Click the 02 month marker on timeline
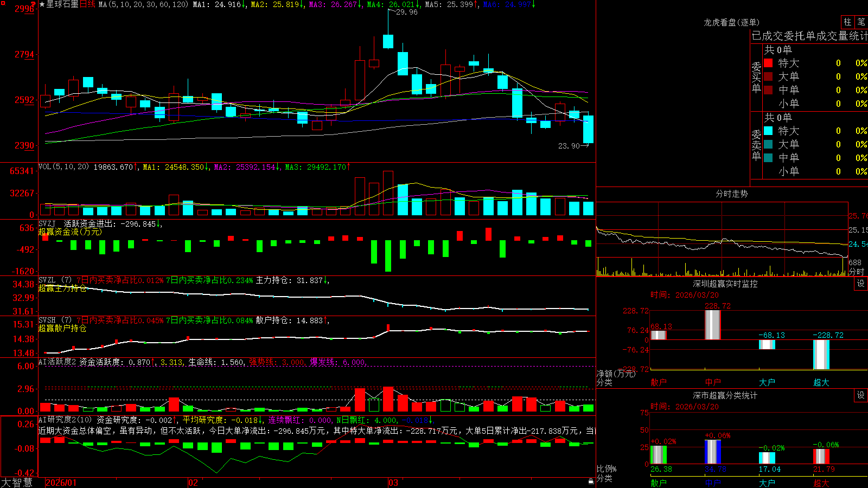Image resolution: width=868 pixels, height=488 pixels. tap(193, 483)
